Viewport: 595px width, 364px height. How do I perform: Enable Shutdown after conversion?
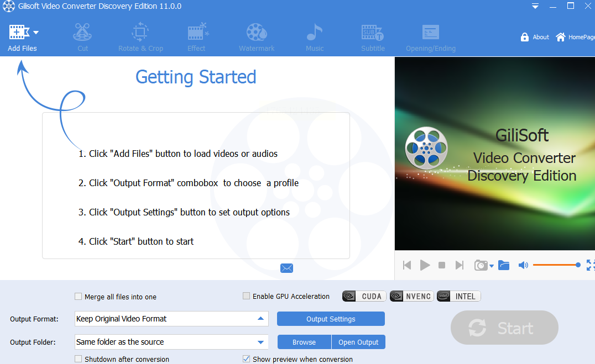tap(78, 358)
